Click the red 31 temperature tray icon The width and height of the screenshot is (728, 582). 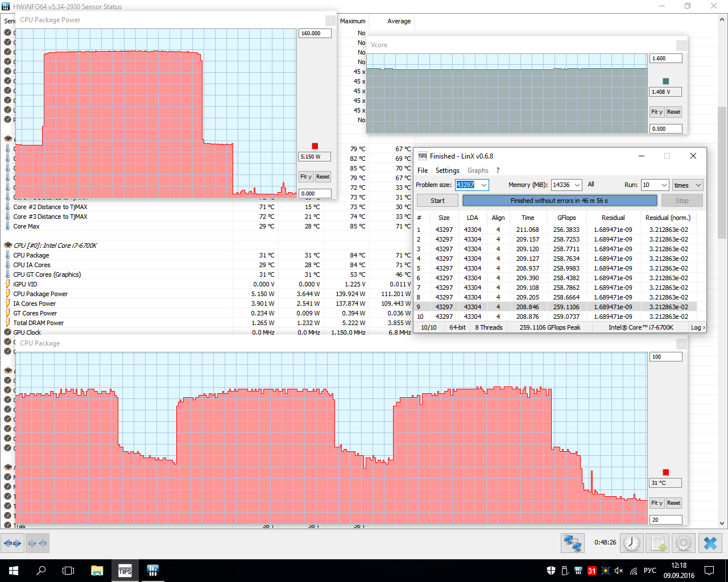pyautogui.click(x=592, y=571)
